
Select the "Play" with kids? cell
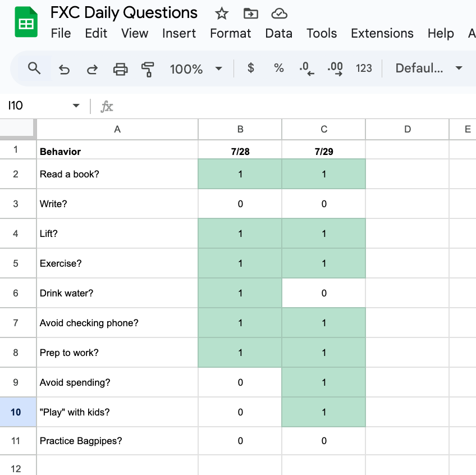117,412
